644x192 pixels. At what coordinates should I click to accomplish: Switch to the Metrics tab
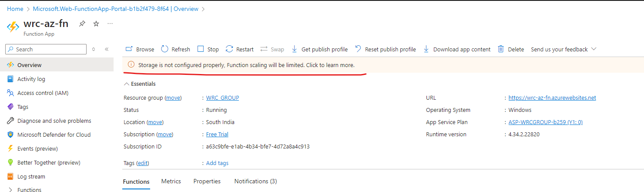point(171,181)
